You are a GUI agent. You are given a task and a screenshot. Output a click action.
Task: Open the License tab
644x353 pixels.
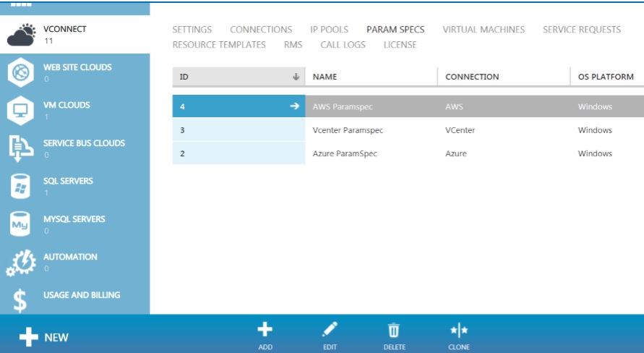(400, 45)
